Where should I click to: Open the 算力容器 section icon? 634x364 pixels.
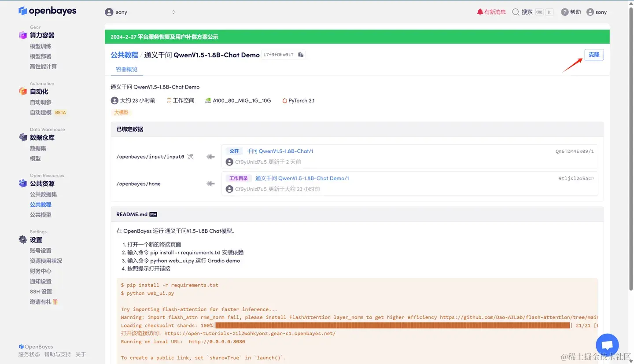(23, 35)
